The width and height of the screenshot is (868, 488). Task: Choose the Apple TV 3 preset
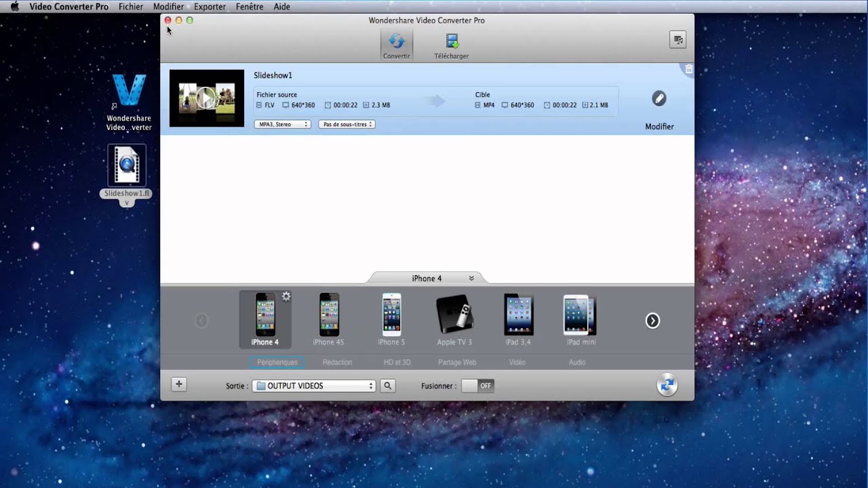point(454,319)
